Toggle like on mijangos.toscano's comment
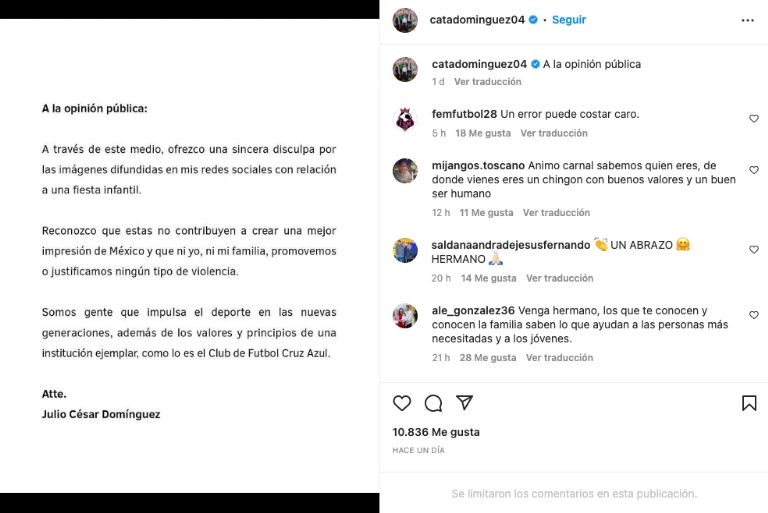 coord(754,170)
